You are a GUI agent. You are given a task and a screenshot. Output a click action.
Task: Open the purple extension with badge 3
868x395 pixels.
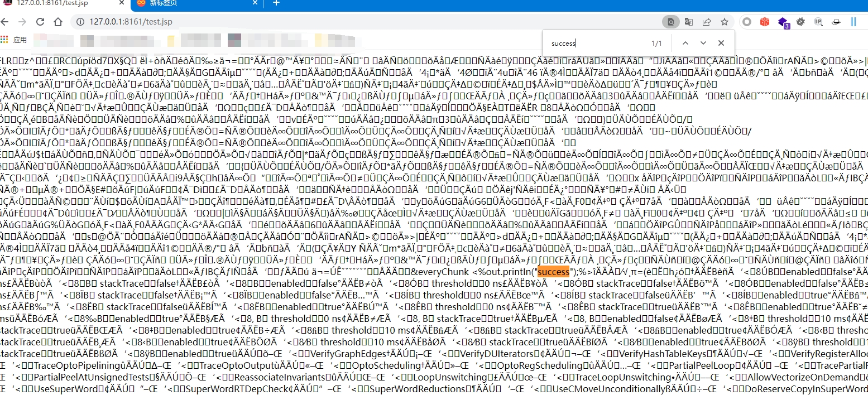(783, 22)
